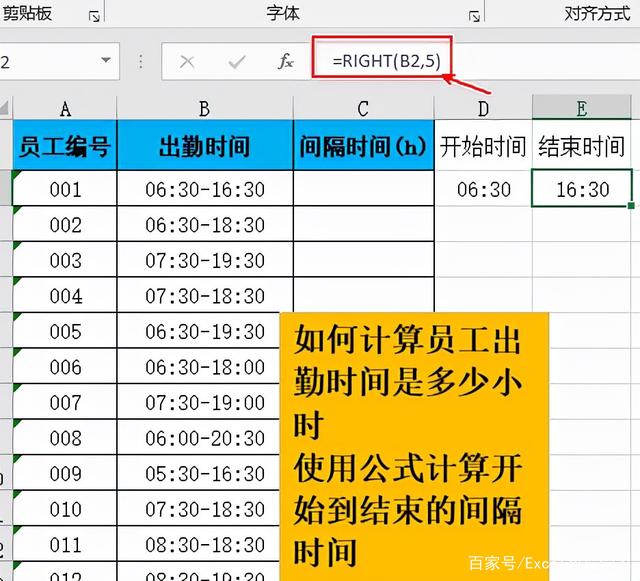The image size is (640, 581).
Task: Click employee number cell 004
Action: (65, 295)
